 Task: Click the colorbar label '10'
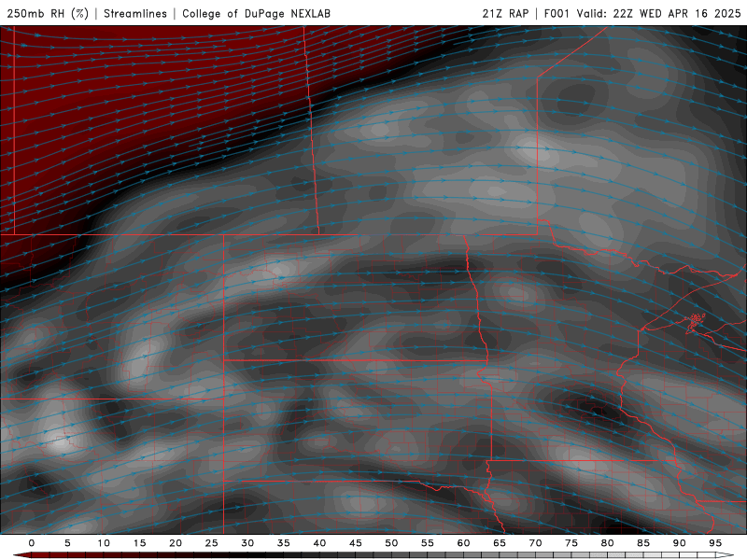coord(104,543)
